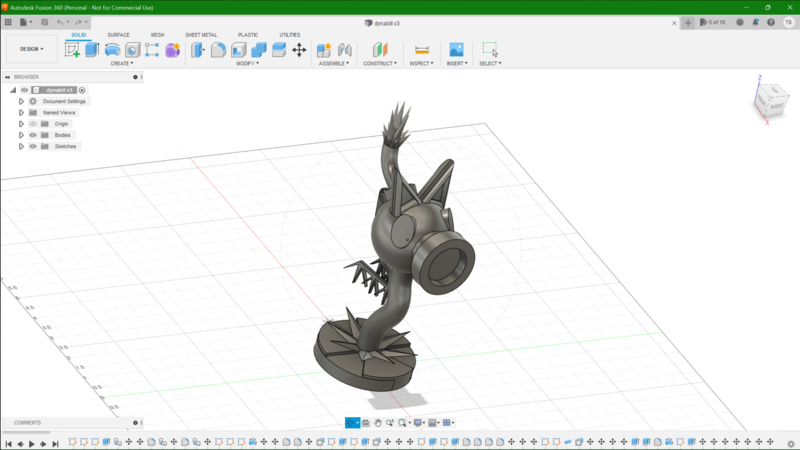
Task: Expand the Bodies folder in browser
Action: tap(21, 135)
